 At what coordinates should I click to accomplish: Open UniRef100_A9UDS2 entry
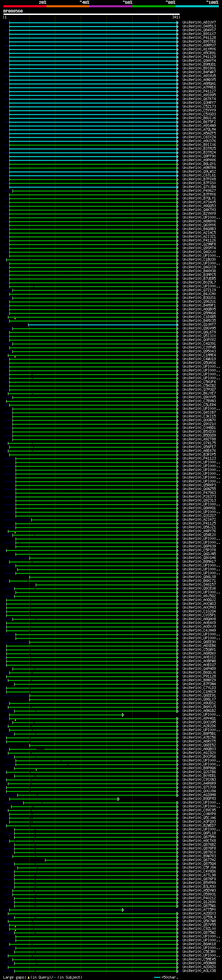199,703
